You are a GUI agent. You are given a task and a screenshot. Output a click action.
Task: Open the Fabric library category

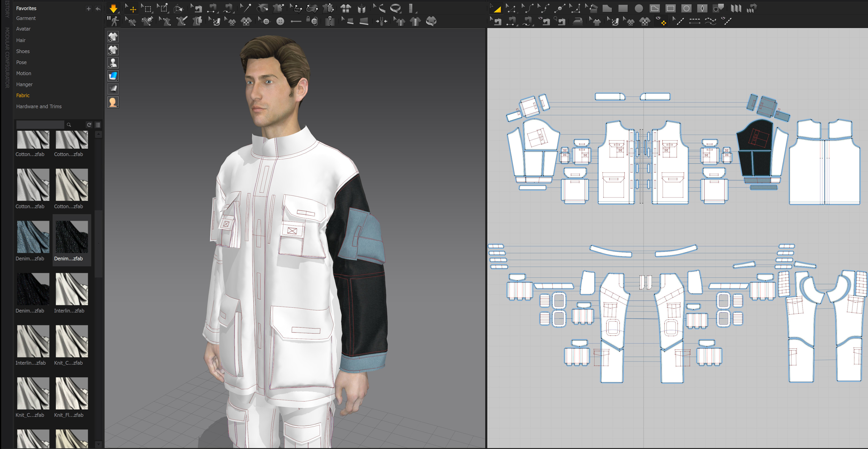coord(23,95)
